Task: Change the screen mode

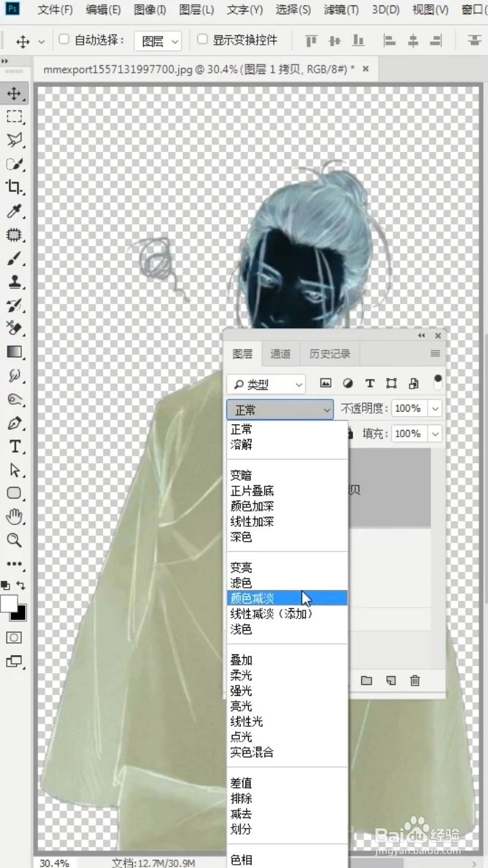Action: (x=14, y=661)
